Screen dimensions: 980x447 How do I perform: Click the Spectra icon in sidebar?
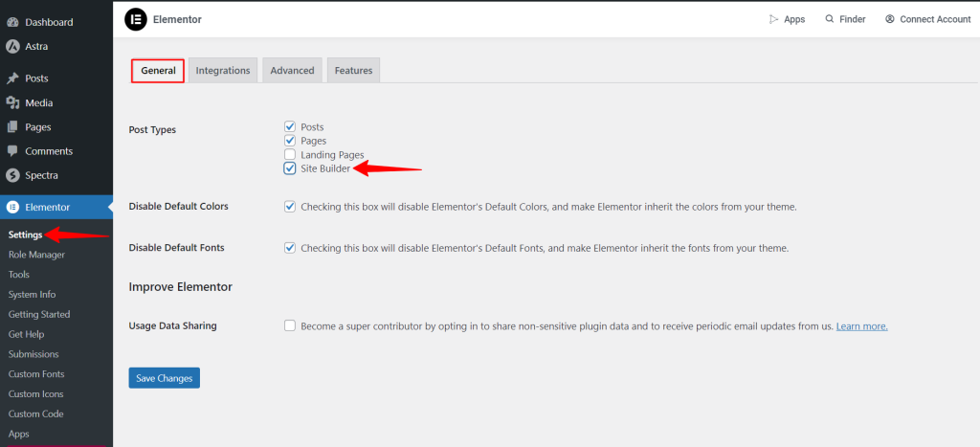tap(11, 176)
